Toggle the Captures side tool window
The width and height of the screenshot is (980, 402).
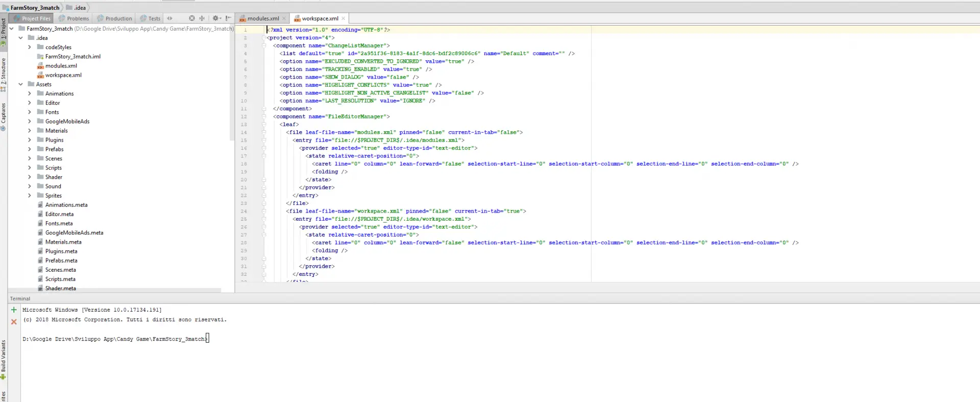coord(4,117)
